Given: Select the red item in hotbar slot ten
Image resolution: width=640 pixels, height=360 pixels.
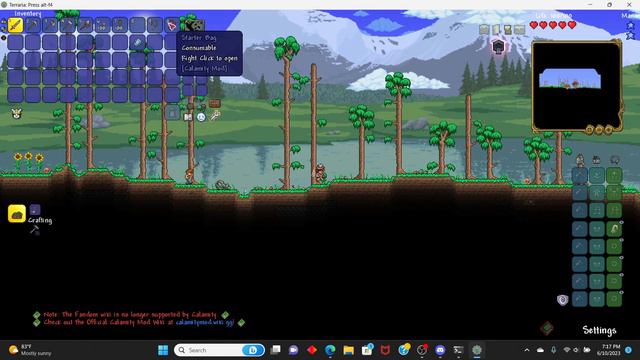Looking at the screenshot, I should (x=172, y=25).
